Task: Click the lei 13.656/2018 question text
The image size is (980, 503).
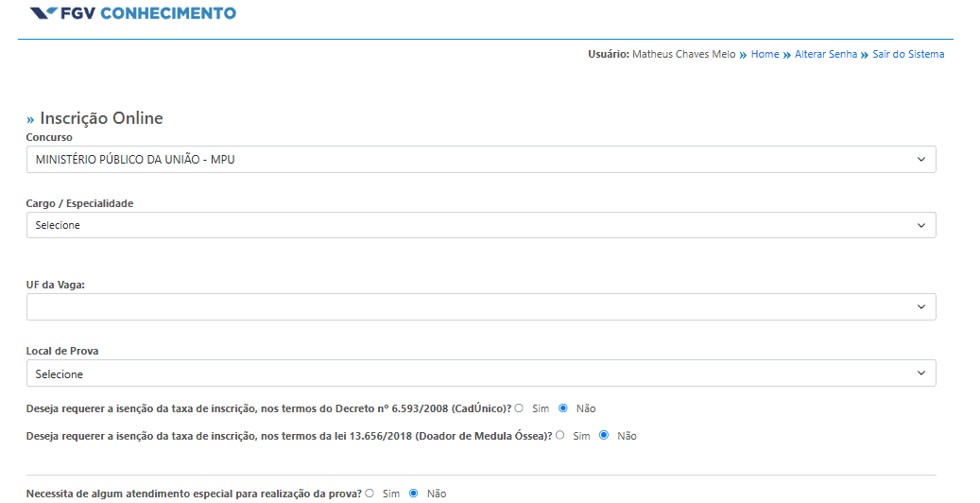Action: click(289, 436)
